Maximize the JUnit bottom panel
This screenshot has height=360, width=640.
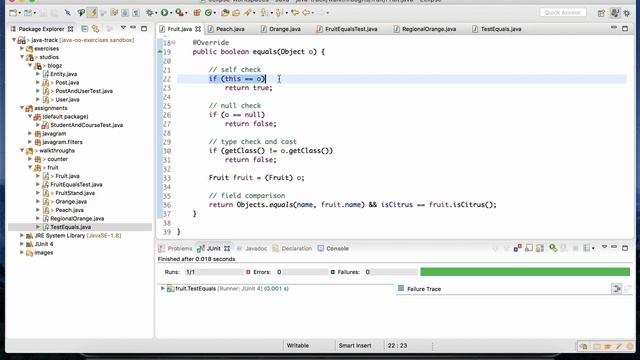[625, 248]
